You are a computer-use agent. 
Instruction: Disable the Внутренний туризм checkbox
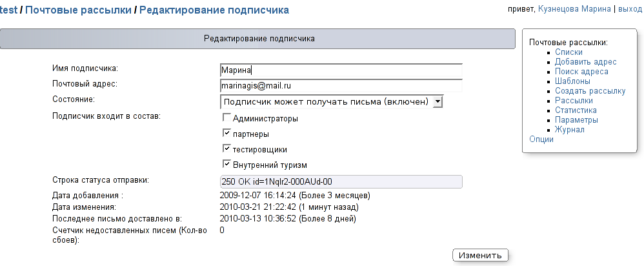pos(226,163)
